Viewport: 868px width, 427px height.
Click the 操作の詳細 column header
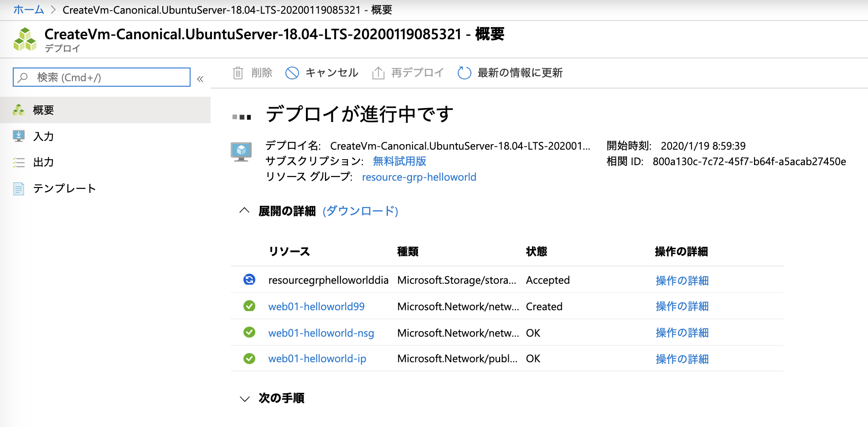coord(682,251)
